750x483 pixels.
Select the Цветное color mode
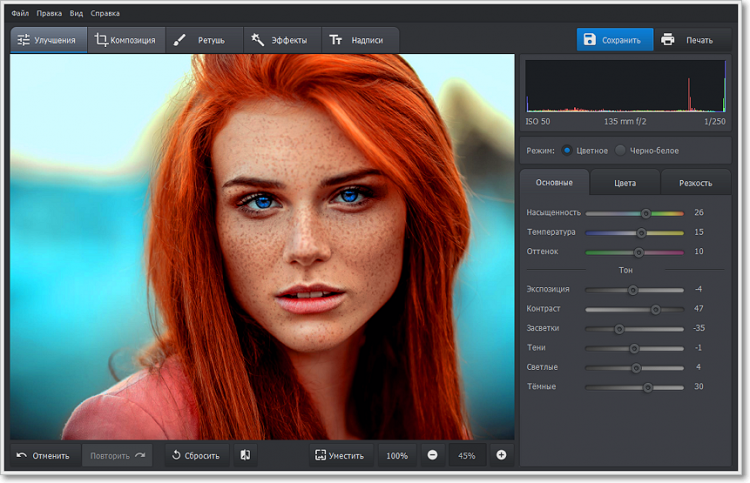(567, 150)
